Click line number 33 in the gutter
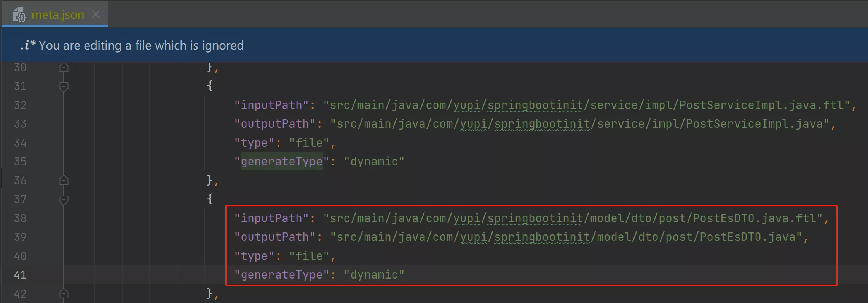This screenshot has height=303, width=868. (x=20, y=124)
